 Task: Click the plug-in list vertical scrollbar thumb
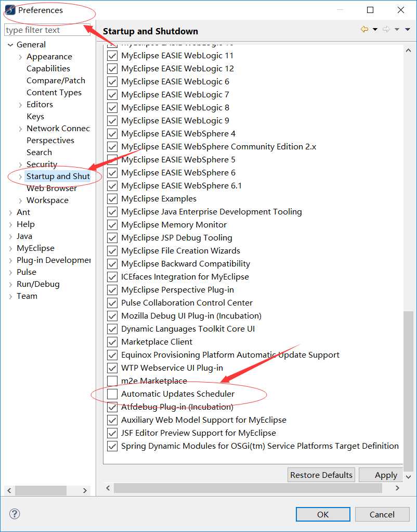pos(408,391)
